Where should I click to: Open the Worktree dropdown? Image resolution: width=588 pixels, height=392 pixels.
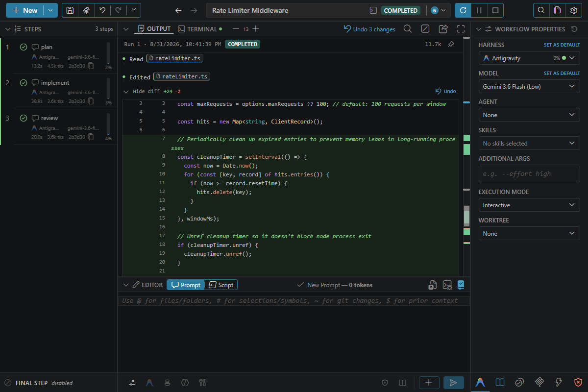(529, 233)
